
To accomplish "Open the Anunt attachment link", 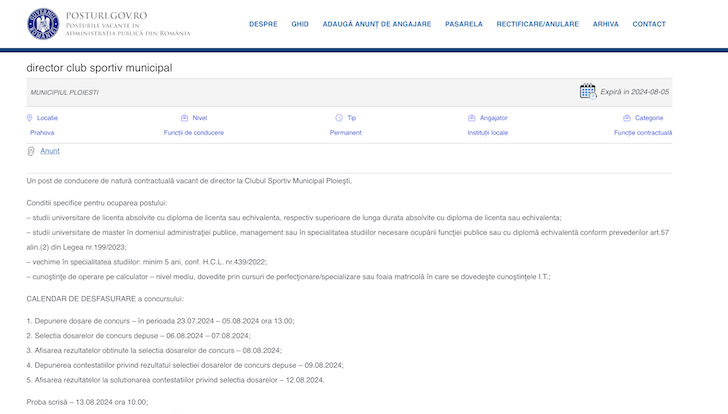I will [x=50, y=151].
